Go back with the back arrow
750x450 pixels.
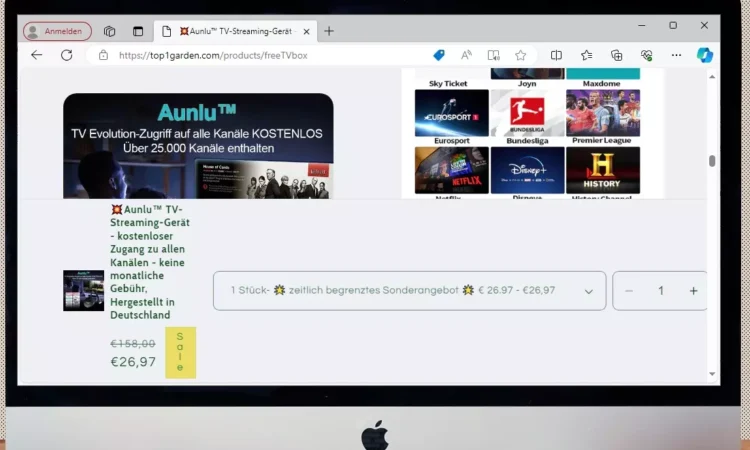click(36, 55)
